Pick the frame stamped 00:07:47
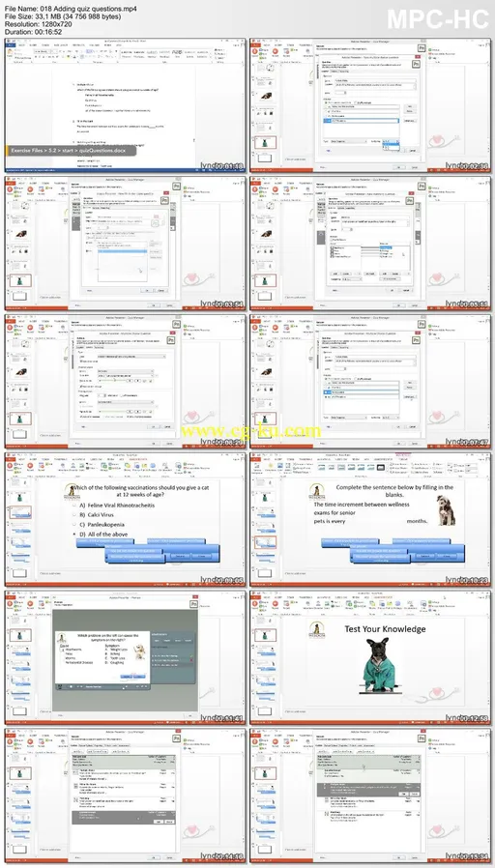 [x=370, y=381]
